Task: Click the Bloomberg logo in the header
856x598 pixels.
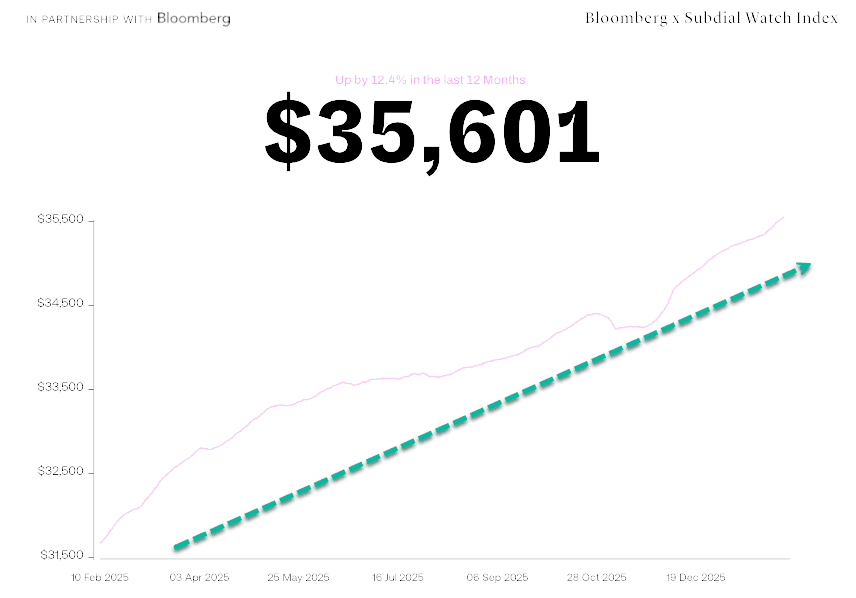Action: (194, 18)
